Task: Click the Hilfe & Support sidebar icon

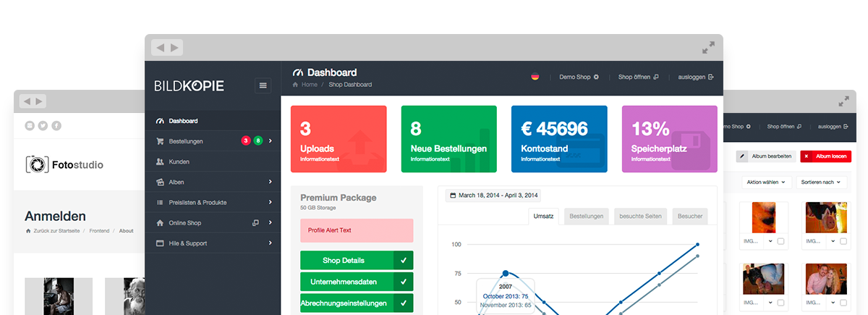Action: [160, 243]
